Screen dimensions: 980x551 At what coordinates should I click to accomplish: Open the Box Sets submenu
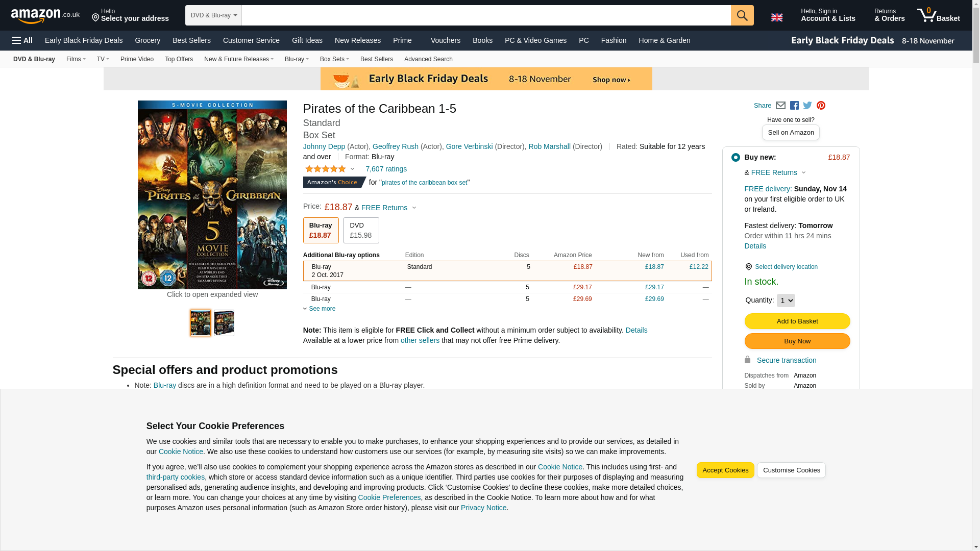334,59
